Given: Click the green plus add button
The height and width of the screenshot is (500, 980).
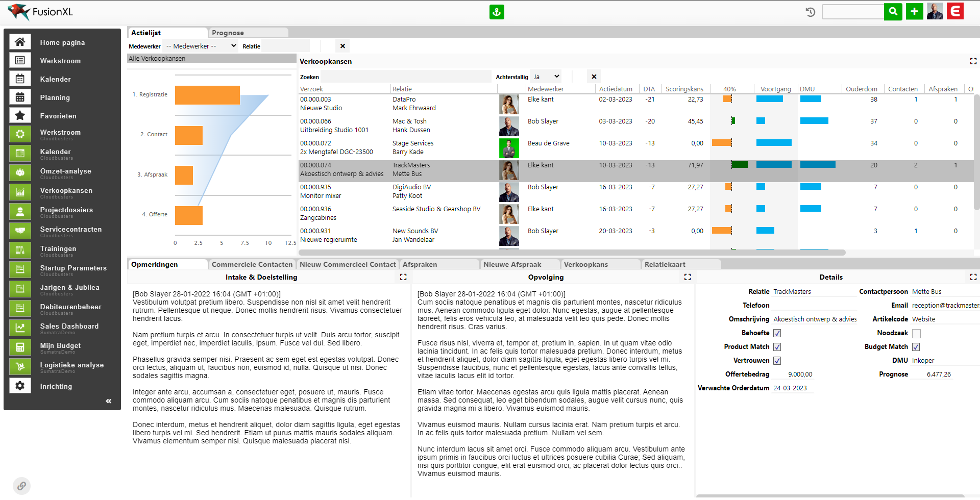Looking at the screenshot, I should (914, 11).
